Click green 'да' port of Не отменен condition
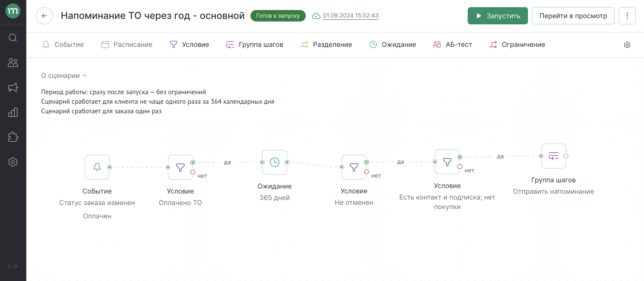This screenshot has width=644, height=281. pyautogui.click(x=366, y=162)
